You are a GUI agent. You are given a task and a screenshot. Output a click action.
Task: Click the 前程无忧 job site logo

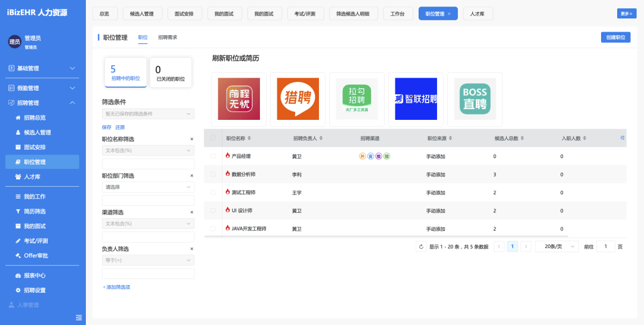239,99
